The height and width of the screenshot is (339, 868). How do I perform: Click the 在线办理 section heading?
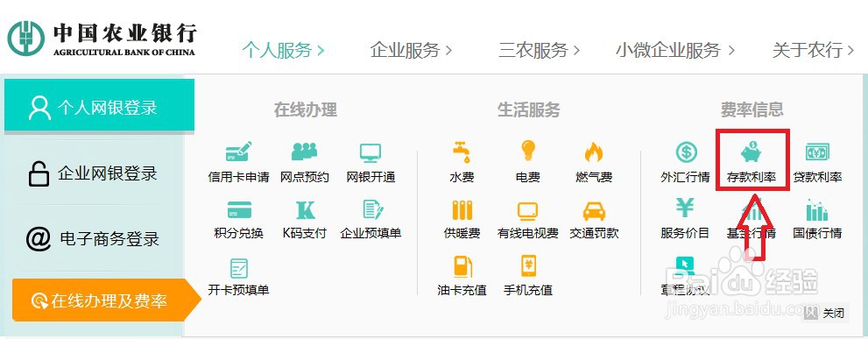[x=305, y=109]
